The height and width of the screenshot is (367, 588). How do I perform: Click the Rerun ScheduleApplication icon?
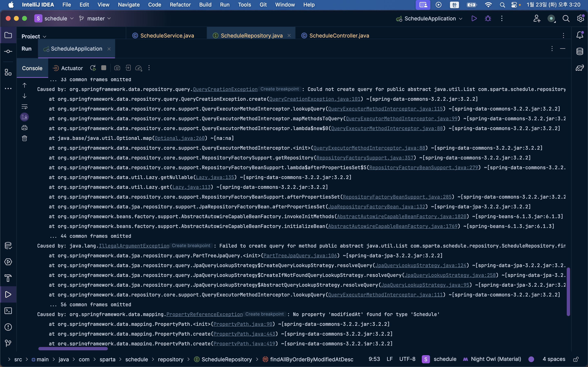point(93,68)
